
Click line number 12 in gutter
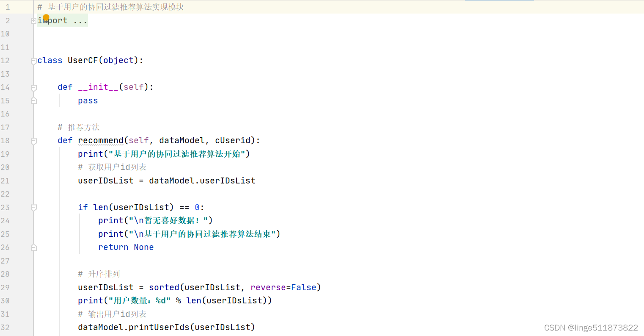click(5, 61)
